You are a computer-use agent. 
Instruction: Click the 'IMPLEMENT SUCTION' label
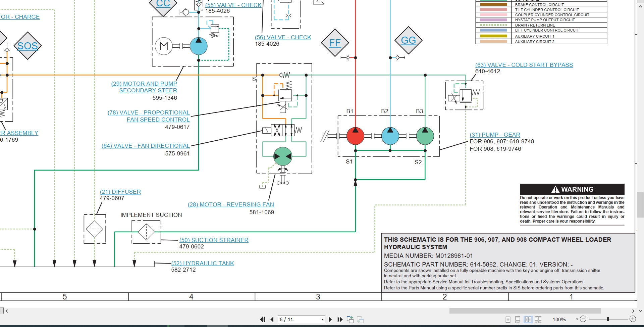(x=151, y=215)
